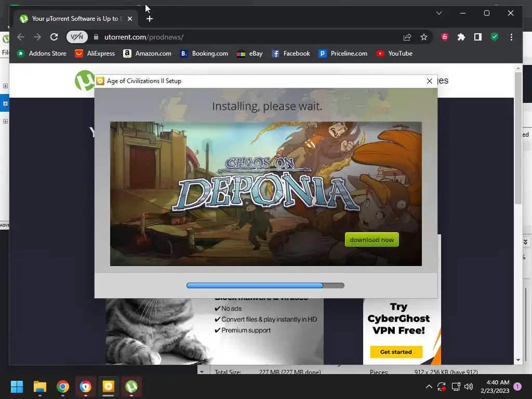Image resolution: width=532 pixels, height=399 pixels.
Task: Click the installation progress bar
Action: [265, 285]
